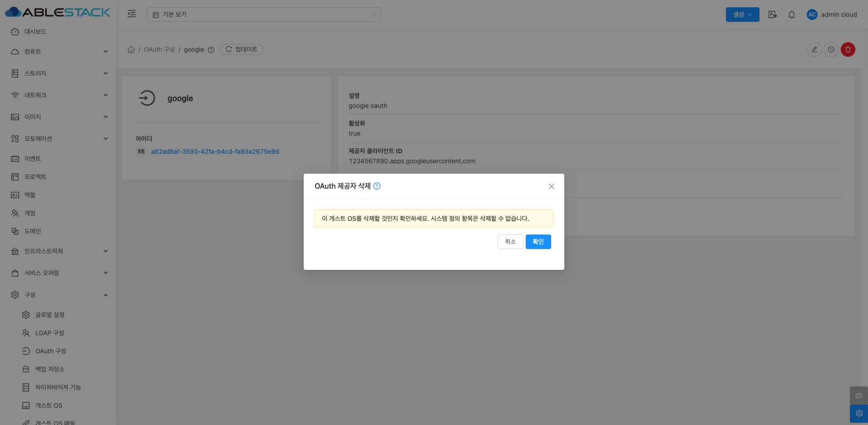868x425 pixels.
Task: Open help icon beside OAuth 제공자 삭제 title
Action: pyautogui.click(x=377, y=186)
